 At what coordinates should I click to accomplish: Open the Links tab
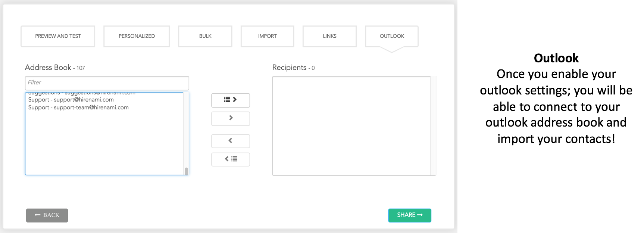(x=329, y=36)
